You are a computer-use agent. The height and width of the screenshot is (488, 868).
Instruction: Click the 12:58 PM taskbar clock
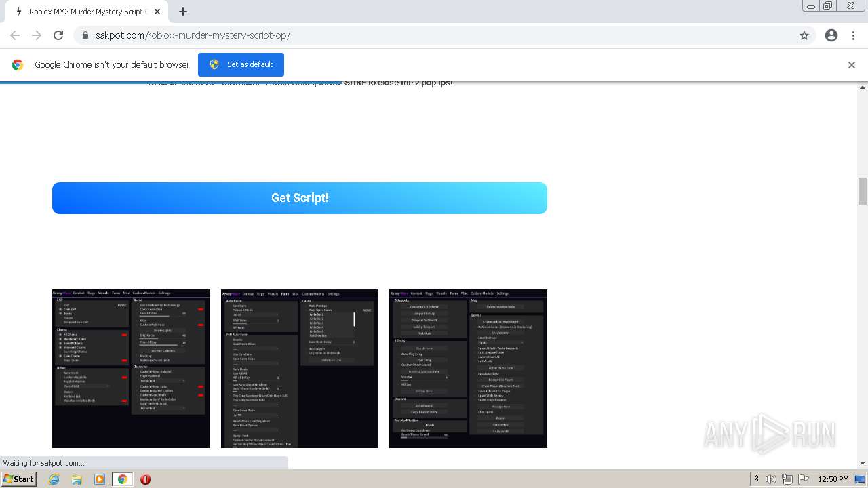click(x=833, y=479)
